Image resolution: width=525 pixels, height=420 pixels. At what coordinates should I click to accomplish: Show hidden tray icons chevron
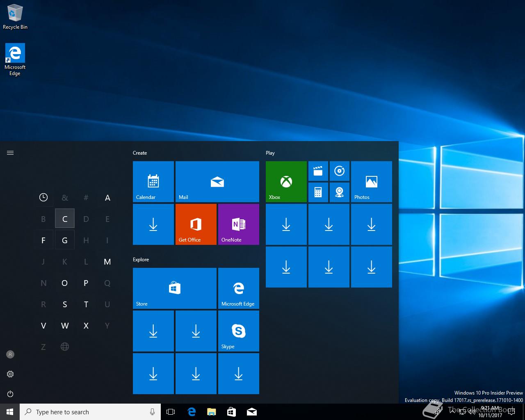pos(452,412)
